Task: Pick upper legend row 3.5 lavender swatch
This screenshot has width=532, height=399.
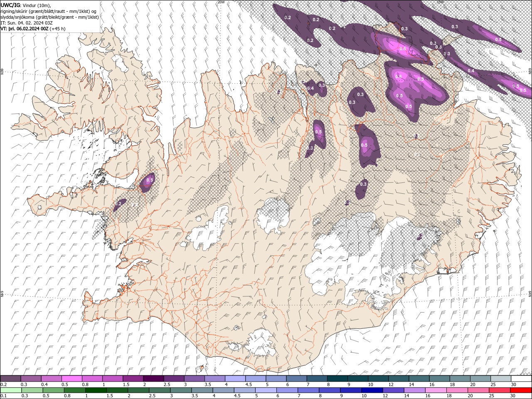Action: tap(214, 379)
